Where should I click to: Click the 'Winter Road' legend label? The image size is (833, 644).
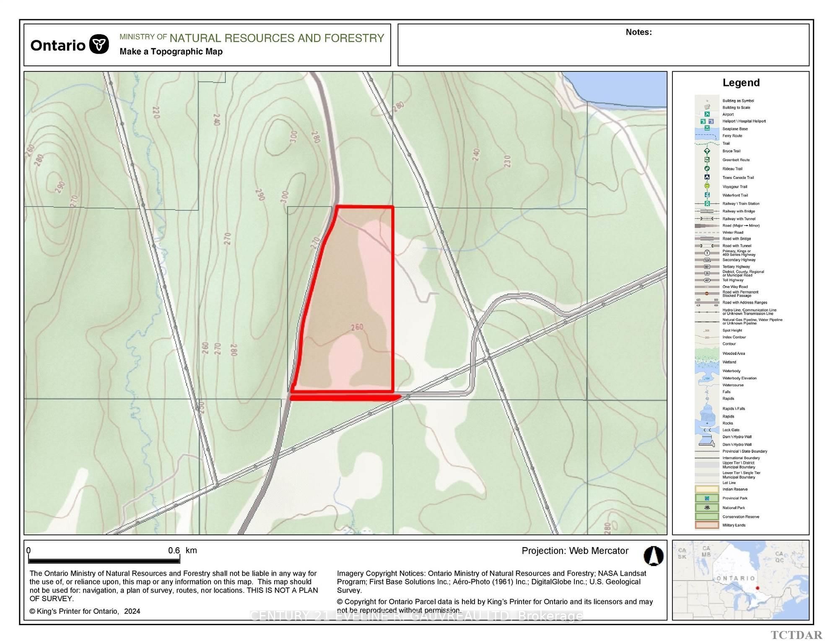732,232
